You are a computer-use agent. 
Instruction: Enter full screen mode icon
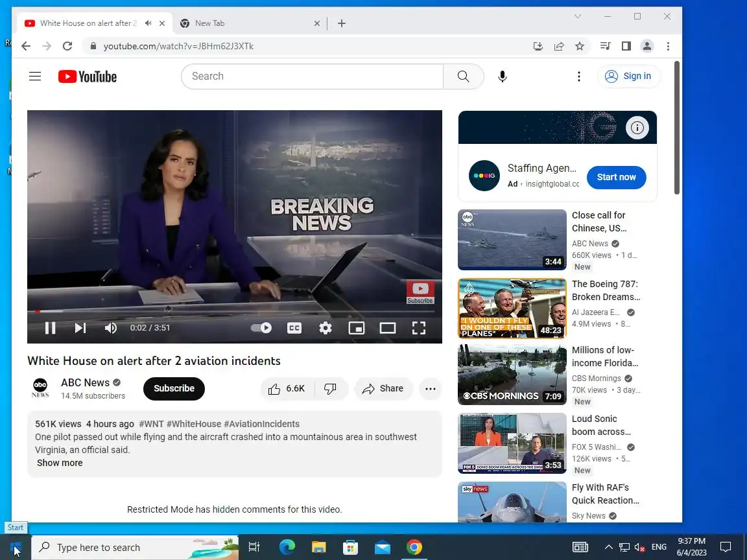pos(419,327)
